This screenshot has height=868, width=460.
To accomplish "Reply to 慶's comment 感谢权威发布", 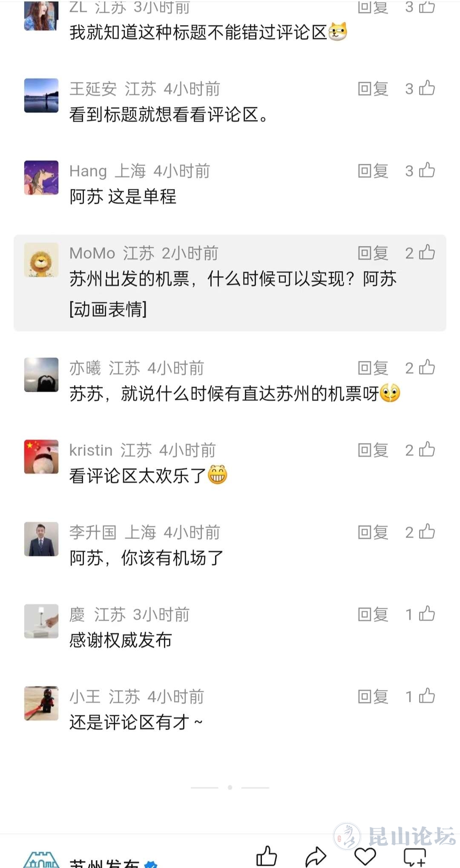I will pos(373,614).
